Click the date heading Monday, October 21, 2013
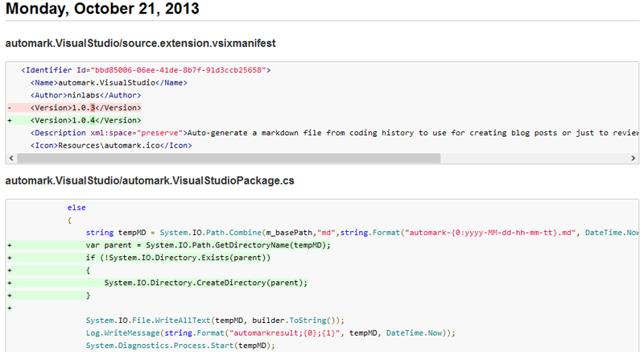 coord(102,9)
